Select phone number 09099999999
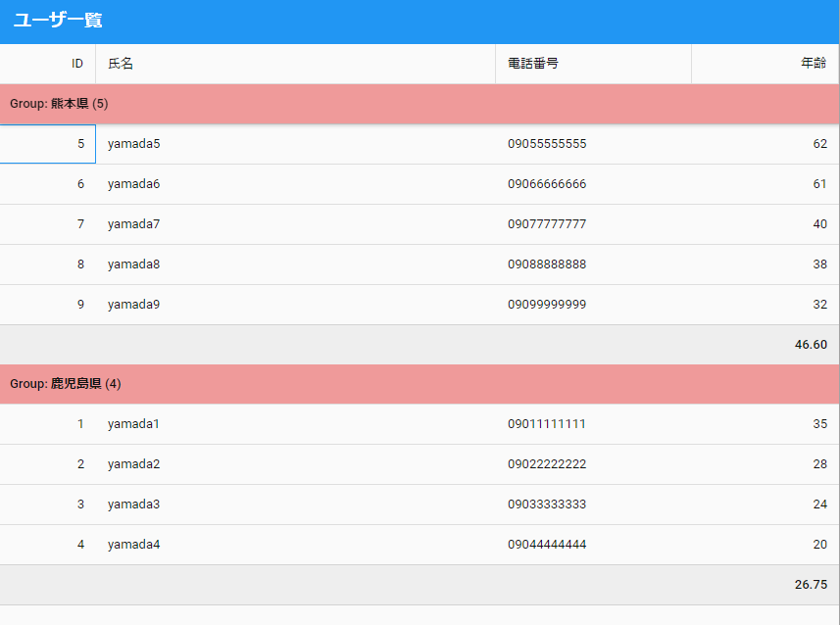 click(593, 305)
